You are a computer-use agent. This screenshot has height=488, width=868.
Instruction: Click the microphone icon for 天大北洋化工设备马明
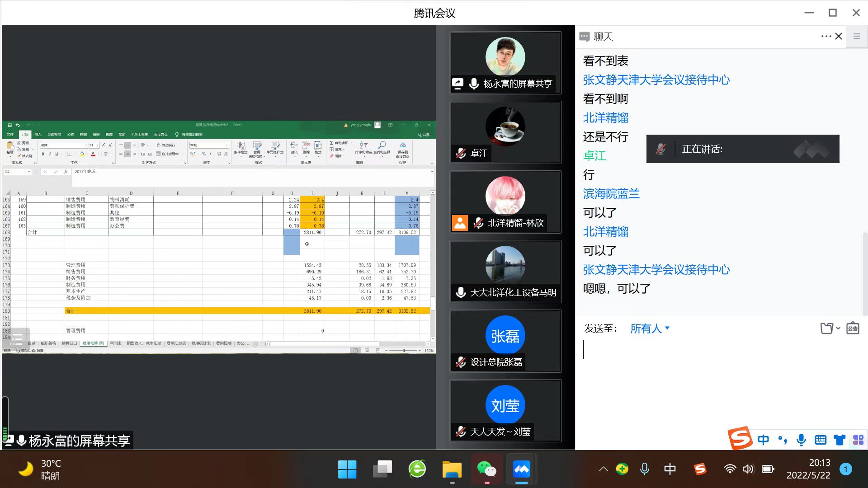(461, 293)
